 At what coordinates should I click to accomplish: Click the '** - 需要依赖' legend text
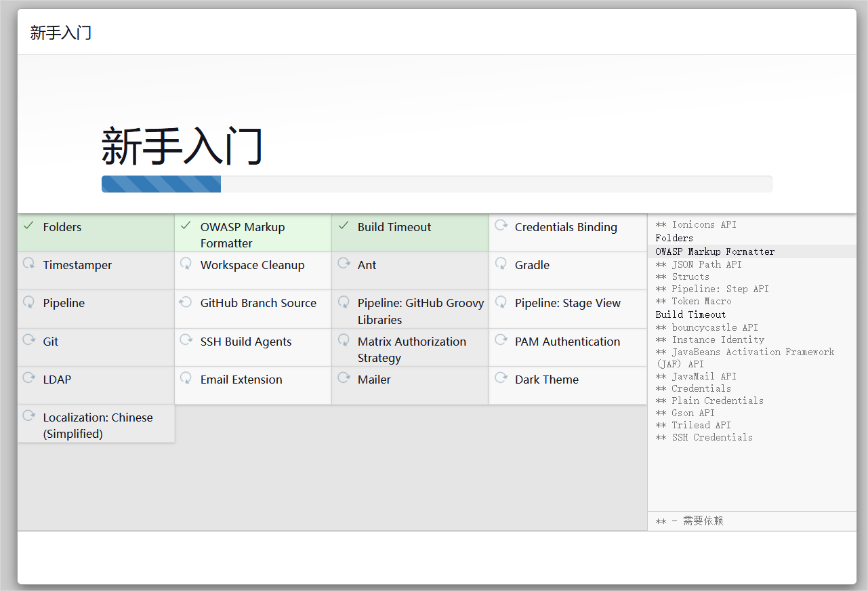689,521
